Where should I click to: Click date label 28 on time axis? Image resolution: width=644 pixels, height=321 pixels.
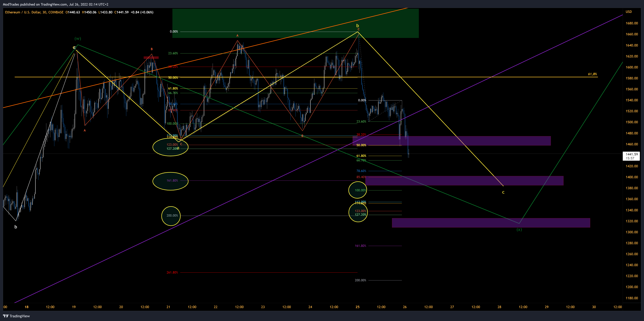point(499,307)
